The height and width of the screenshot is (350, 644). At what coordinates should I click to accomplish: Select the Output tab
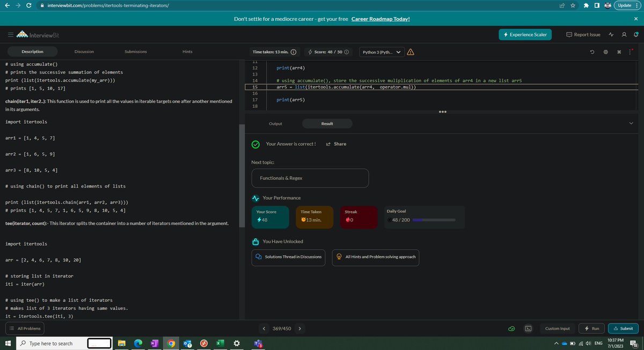[275, 124]
